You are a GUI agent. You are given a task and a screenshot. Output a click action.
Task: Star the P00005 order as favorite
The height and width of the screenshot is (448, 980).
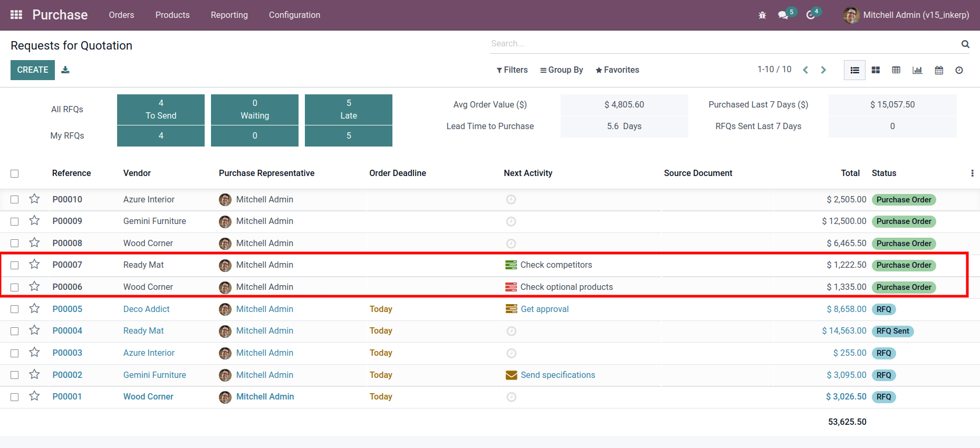[x=34, y=308]
